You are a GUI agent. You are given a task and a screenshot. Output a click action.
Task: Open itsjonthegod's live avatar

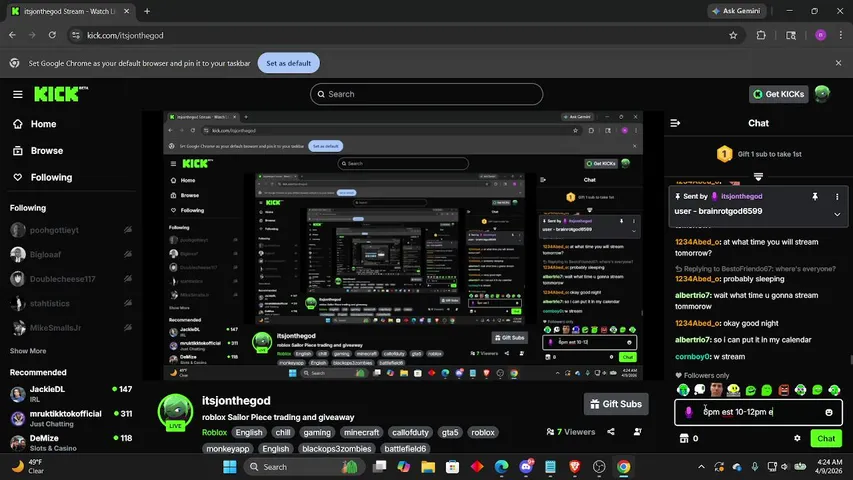175,412
